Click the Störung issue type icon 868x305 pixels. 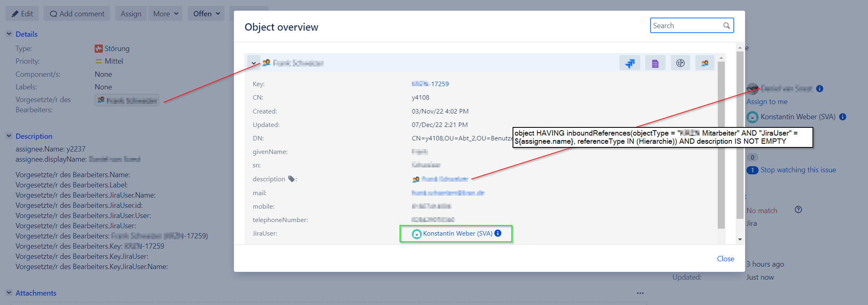point(98,49)
